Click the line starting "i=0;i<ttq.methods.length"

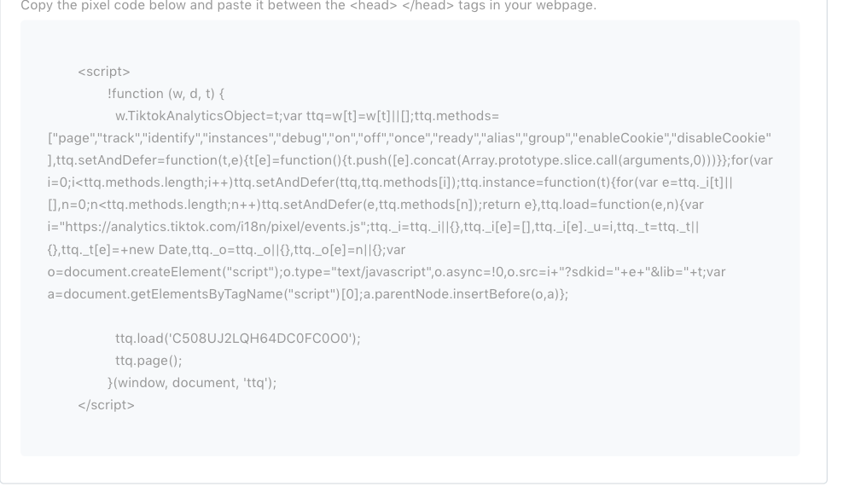click(390, 182)
